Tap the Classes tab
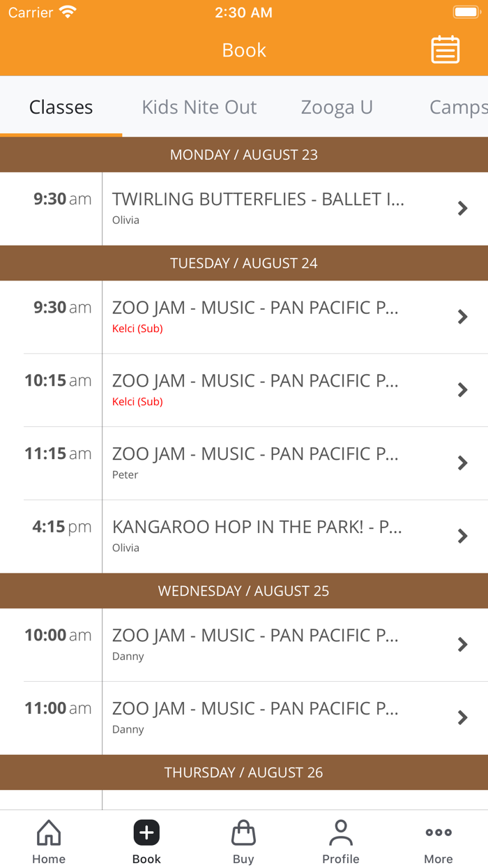Image resolution: width=488 pixels, height=868 pixels. (x=61, y=107)
